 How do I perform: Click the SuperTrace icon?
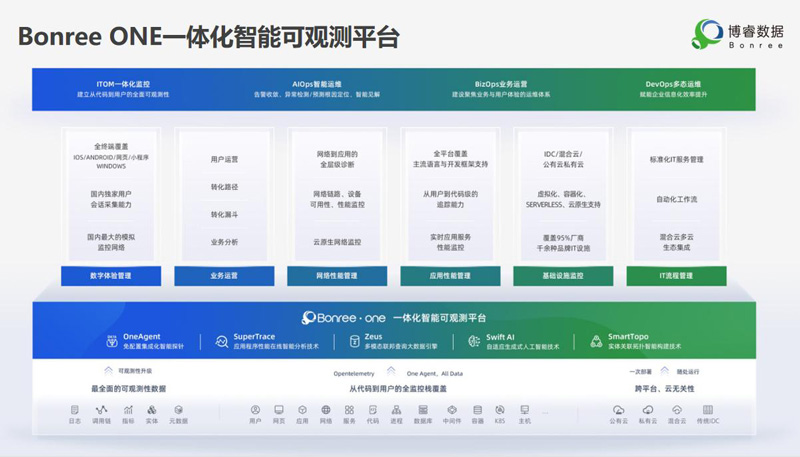221,342
